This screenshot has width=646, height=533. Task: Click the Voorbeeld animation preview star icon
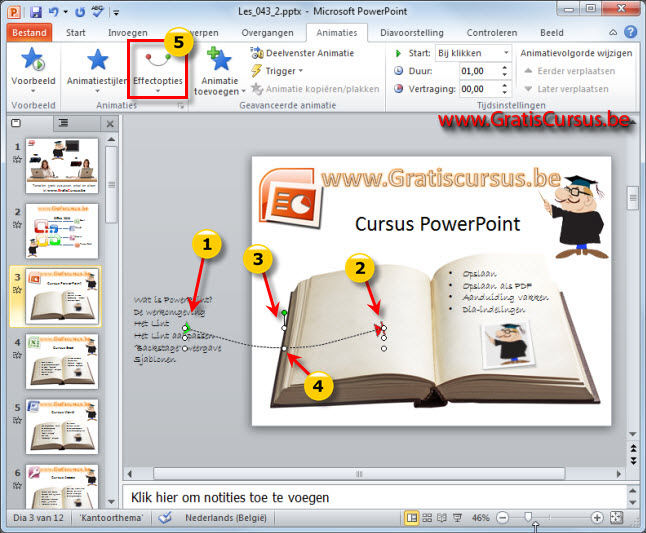pos(33,58)
